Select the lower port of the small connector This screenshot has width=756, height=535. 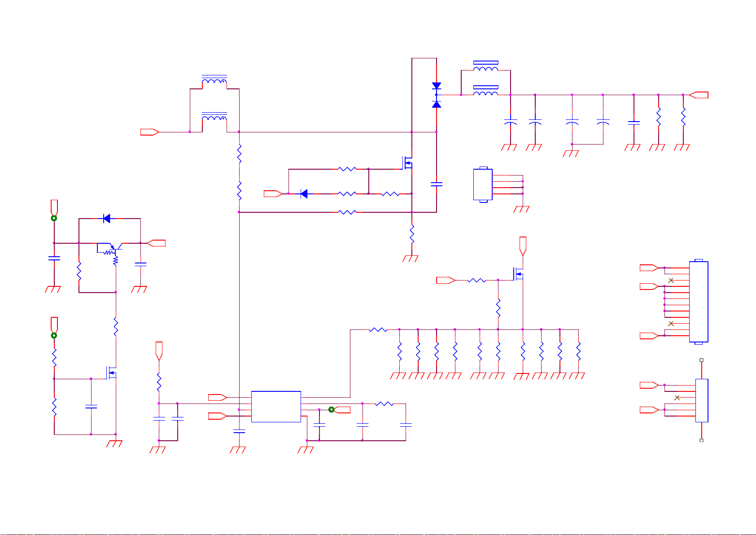click(x=649, y=410)
